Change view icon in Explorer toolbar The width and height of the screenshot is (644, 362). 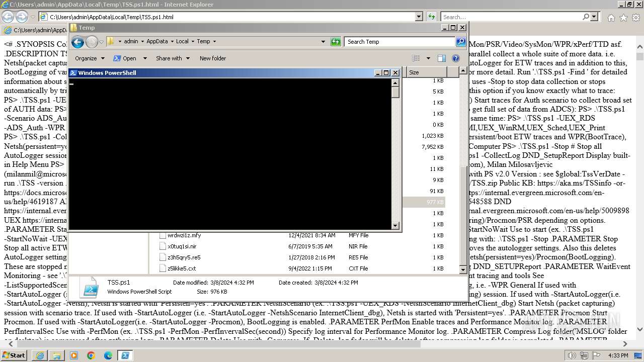(416, 58)
